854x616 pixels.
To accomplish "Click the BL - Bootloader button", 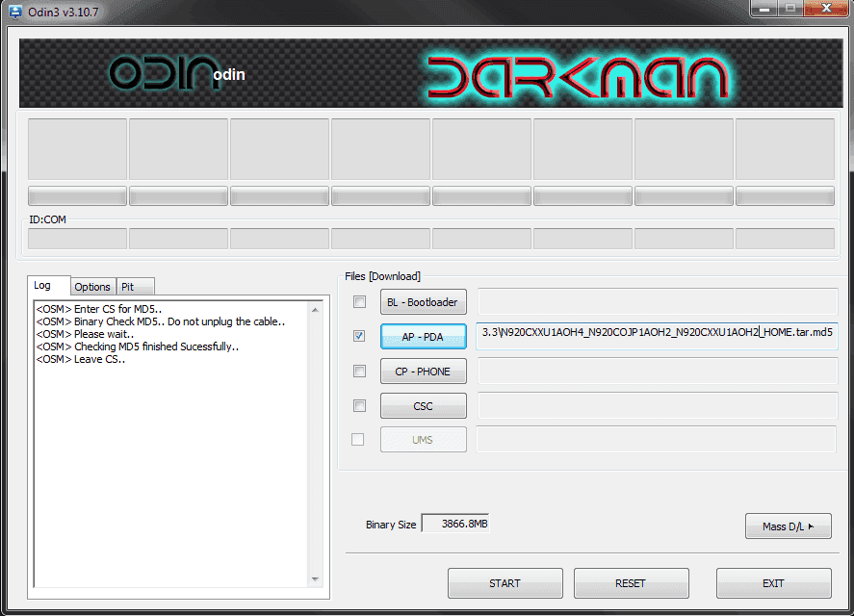I will coord(424,301).
